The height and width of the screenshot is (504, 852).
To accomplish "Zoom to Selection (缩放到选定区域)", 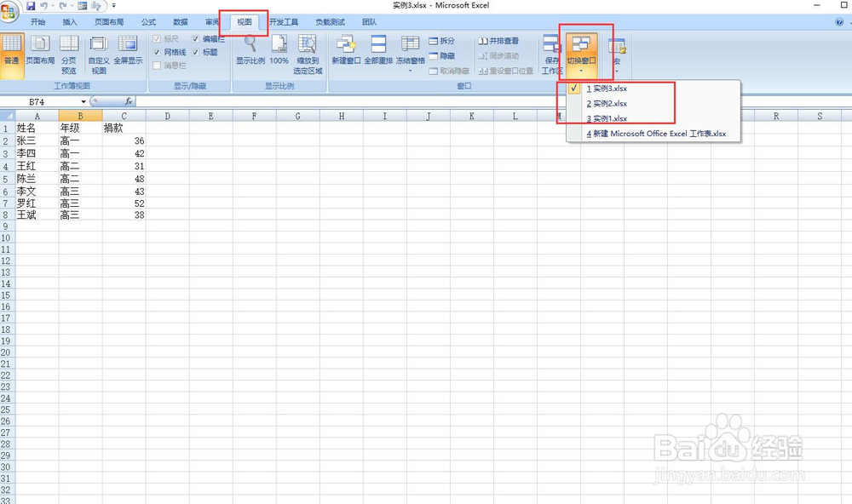I will (x=308, y=54).
